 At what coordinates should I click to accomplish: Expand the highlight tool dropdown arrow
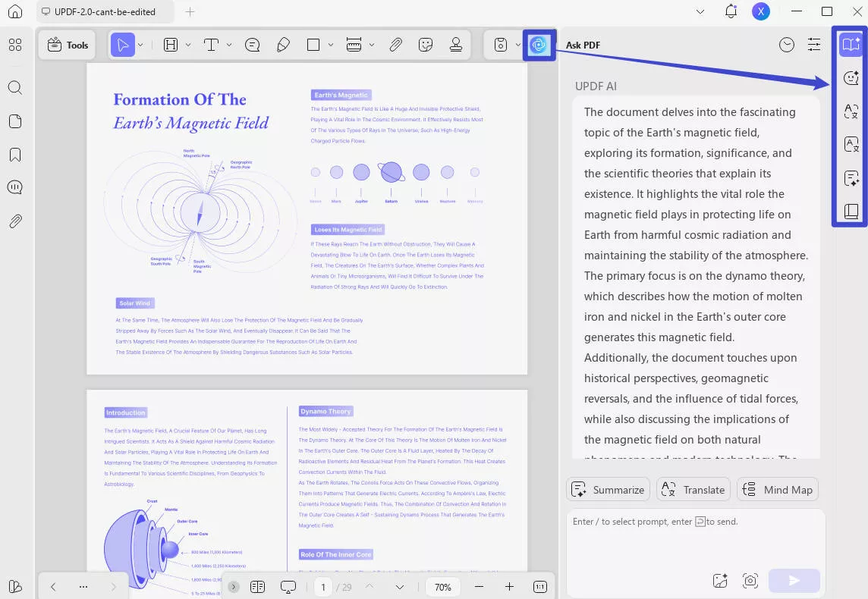[x=187, y=45]
